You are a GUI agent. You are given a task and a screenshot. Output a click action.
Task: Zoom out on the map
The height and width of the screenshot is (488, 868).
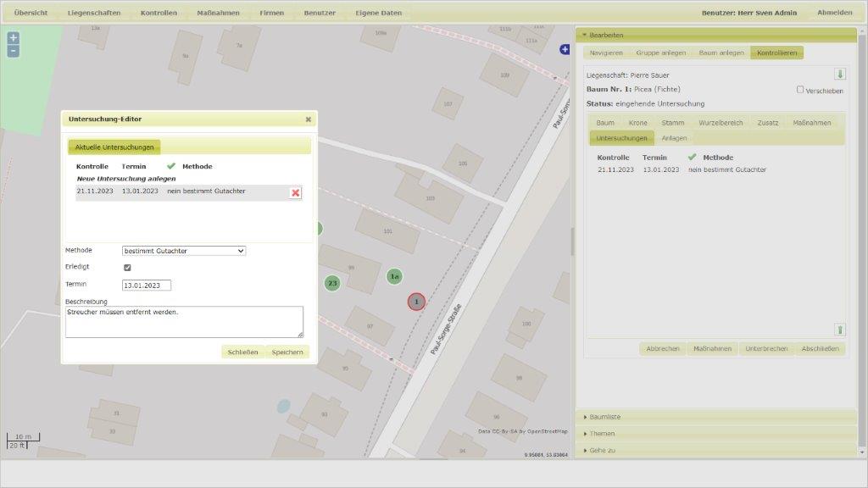coord(13,51)
